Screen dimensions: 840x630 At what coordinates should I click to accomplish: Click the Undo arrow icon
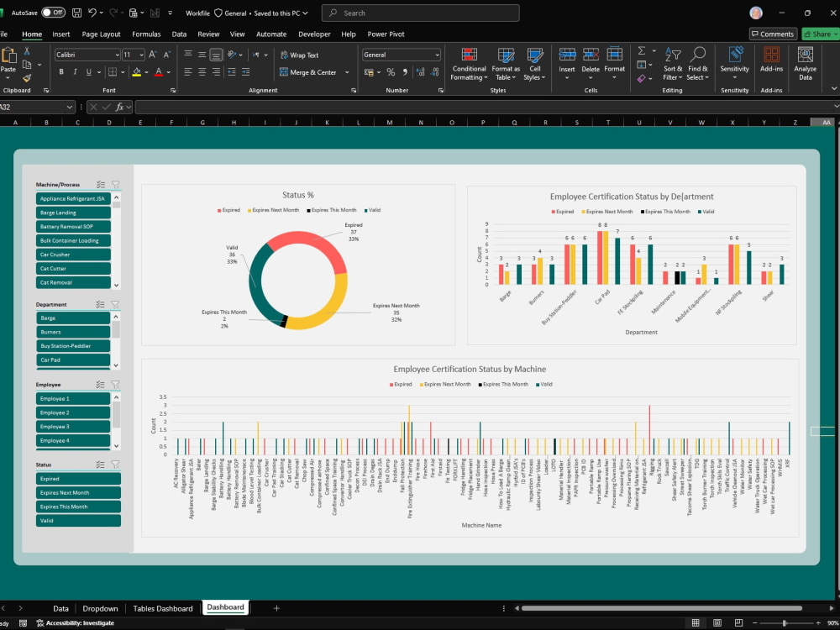tap(92, 13)
